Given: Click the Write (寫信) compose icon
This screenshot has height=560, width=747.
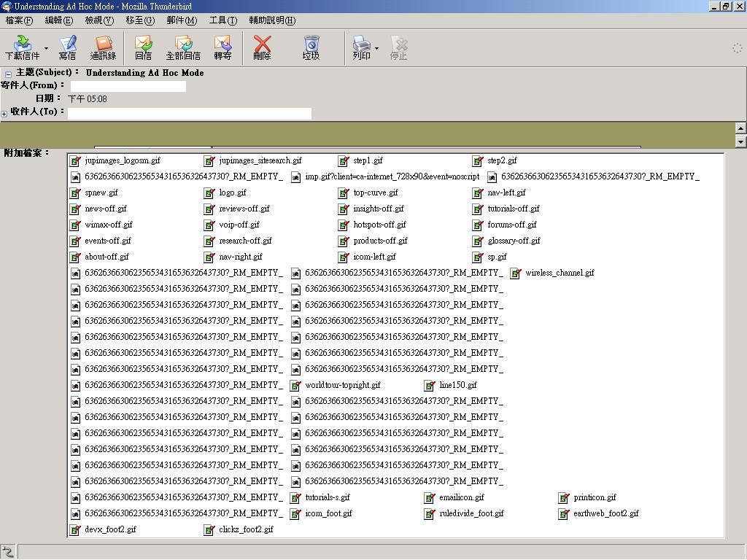Looking at the screenshot, I should point(67,44).
